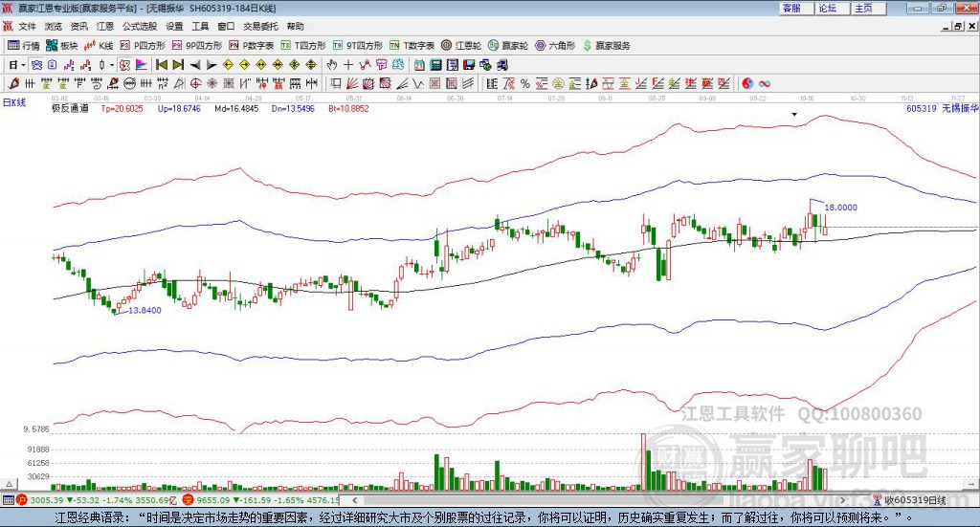The height and width of the screenshot is (527, 980).
Task: Open 9T四方形 tool
Action: (358, 46)
